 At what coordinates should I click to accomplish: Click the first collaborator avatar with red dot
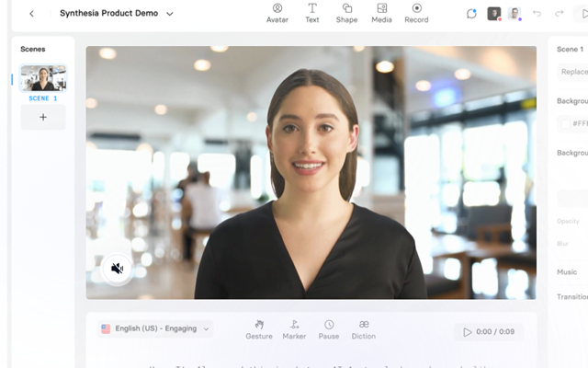pyautogui.click(x=494, y=14)
